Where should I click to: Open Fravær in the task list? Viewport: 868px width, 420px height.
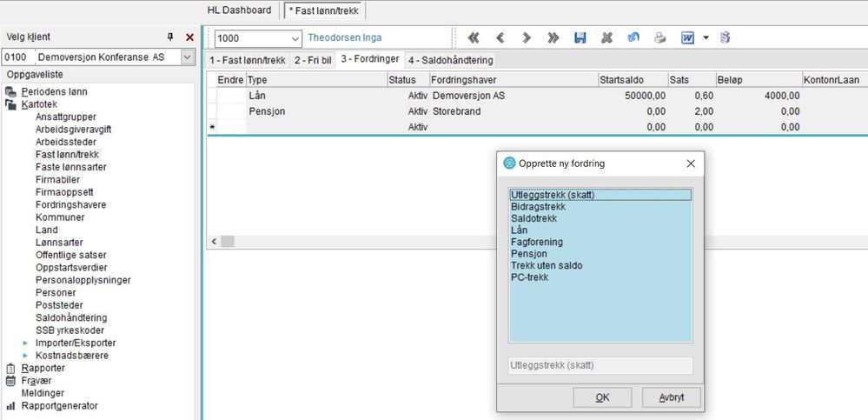(x=36, y=381)
